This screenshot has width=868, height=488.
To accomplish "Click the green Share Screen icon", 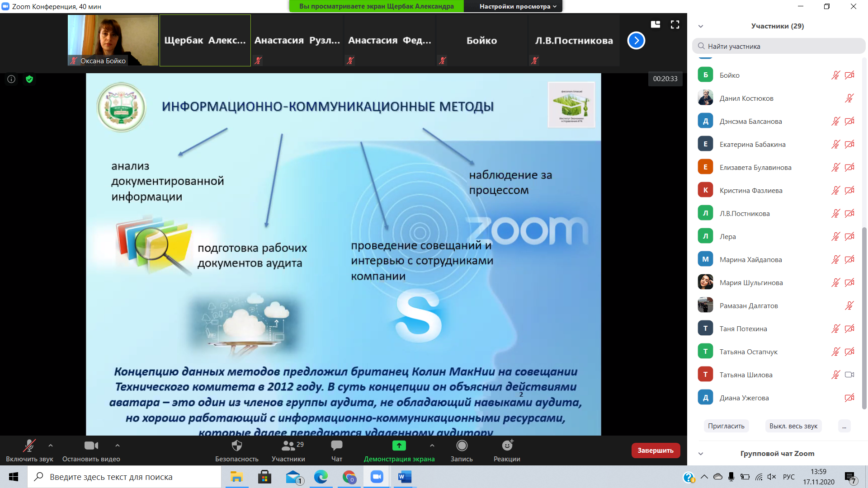I will tap(399, 446).
